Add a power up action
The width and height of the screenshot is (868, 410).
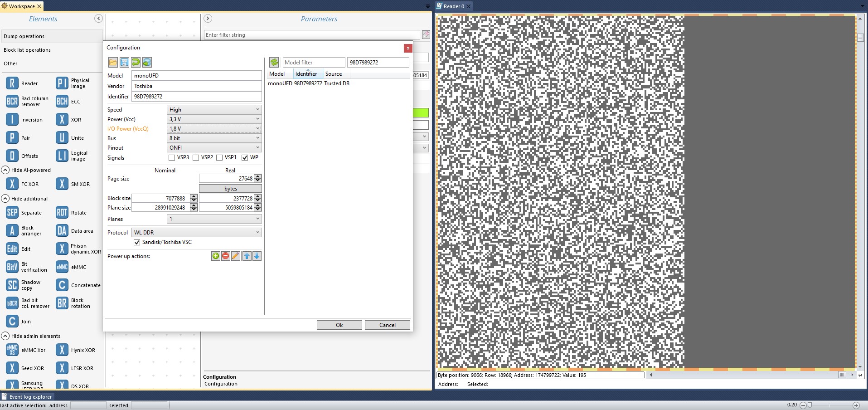tap(216, 256)
